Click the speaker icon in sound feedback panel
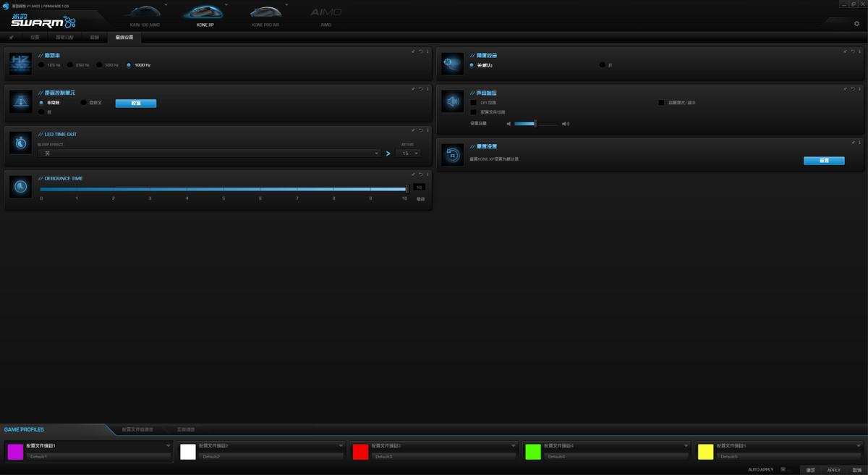The height and width of the screenshot is (475, 868). click(x=453, y=102)
